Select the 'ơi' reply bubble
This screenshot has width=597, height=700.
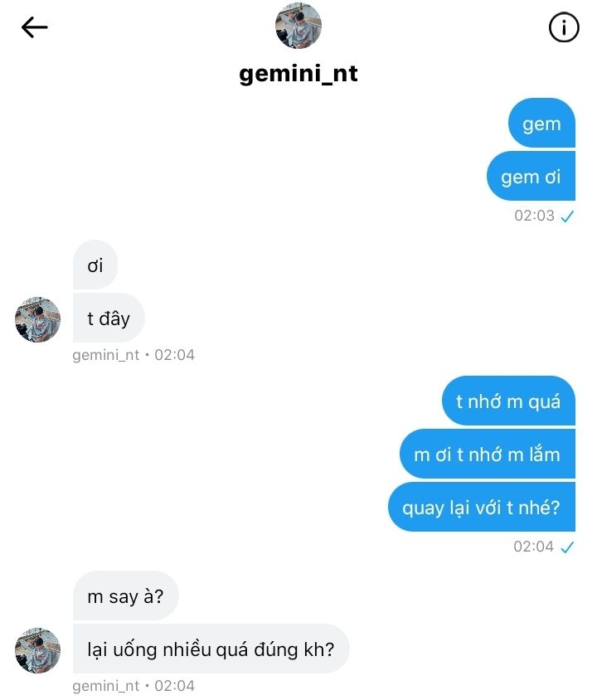[x=95, y=265]
